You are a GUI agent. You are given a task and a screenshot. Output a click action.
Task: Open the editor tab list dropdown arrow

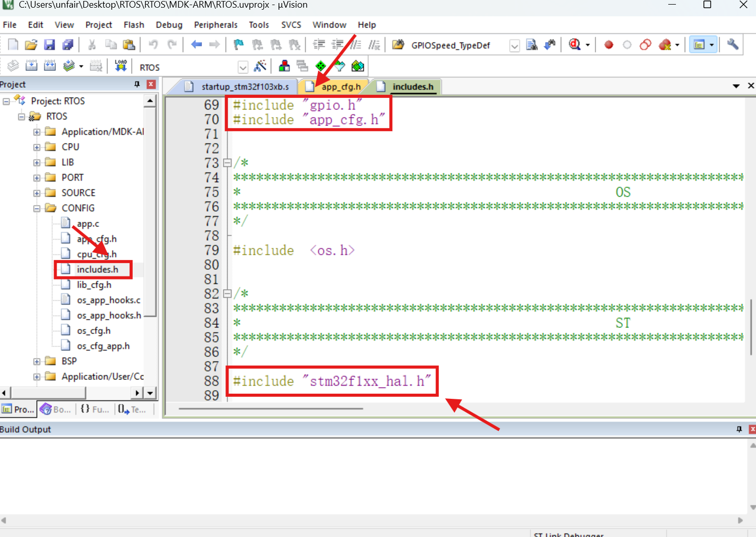[x=736, y=86]
